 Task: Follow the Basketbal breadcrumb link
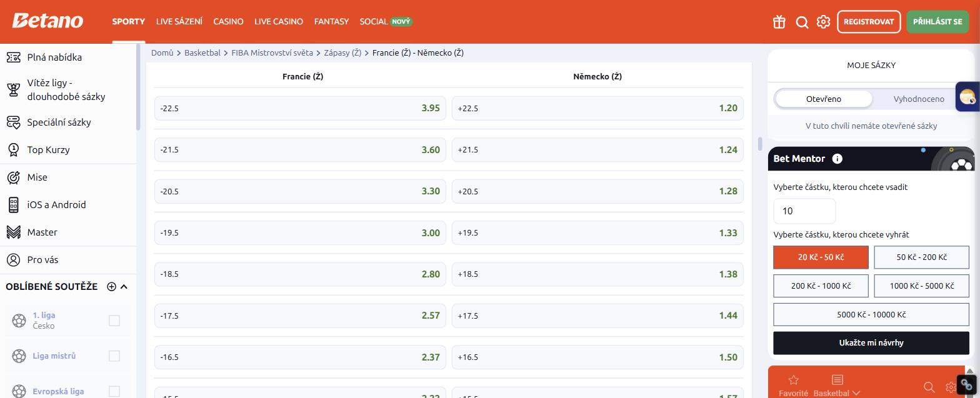point(202,52)
